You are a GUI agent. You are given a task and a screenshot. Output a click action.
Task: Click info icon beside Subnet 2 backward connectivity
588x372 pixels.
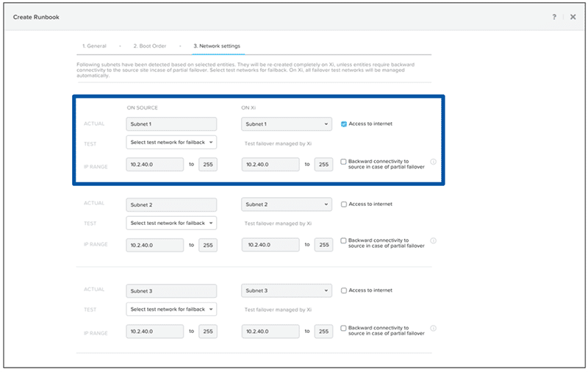pos(434,241)
